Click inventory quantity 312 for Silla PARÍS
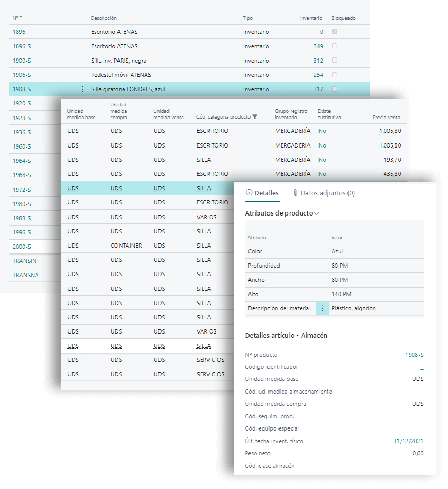Viewport: 448px width, 489px height. click(x=318, y=61)
